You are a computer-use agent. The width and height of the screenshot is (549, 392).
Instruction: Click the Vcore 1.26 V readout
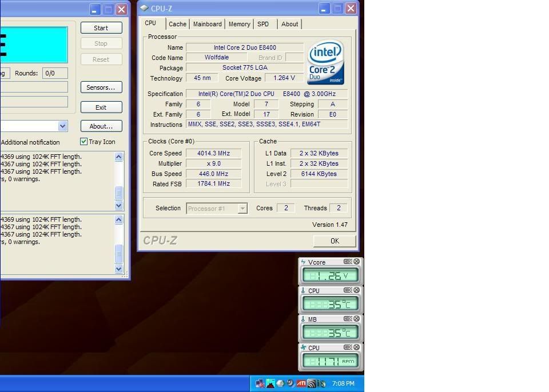click(330, 276)
